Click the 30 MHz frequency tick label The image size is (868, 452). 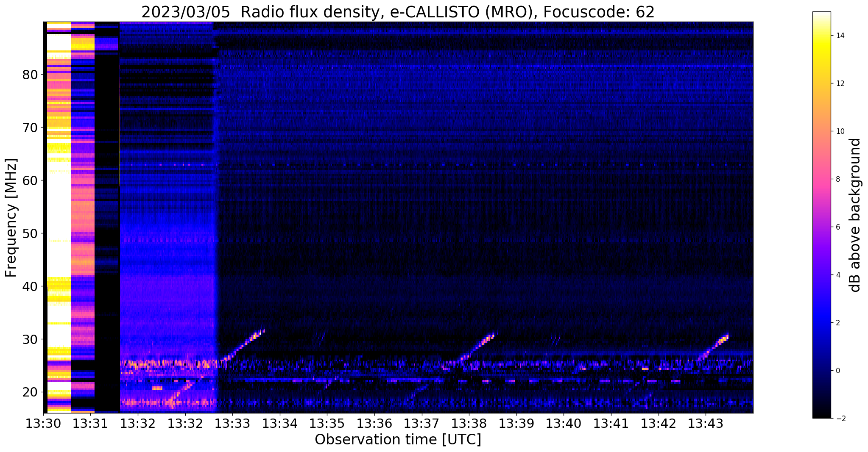30,339
